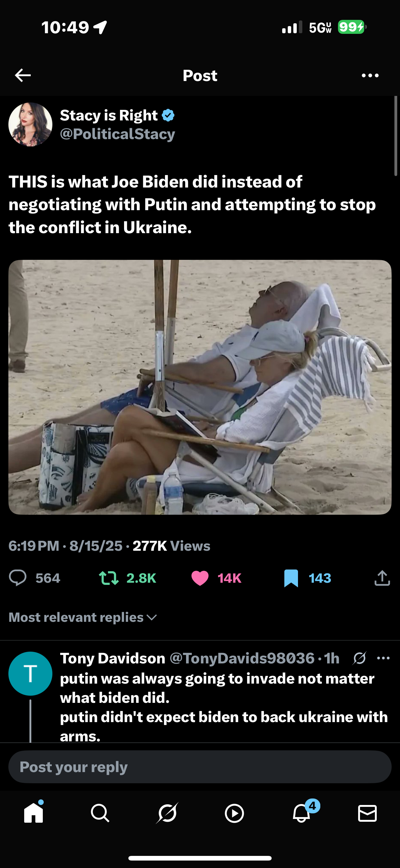400x868 pixels.
Task: Tap the reply speech bubble icon
Action: [17, 578]
